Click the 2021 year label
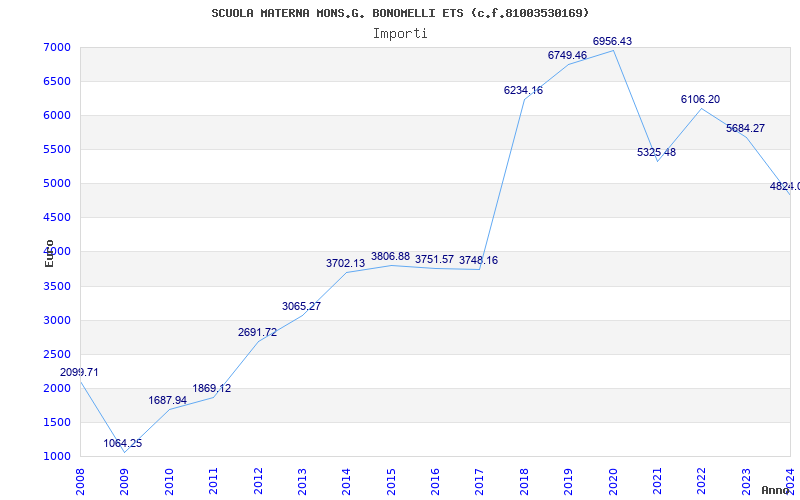This screenshot has width=800, height=500. [x=657, y=482]
